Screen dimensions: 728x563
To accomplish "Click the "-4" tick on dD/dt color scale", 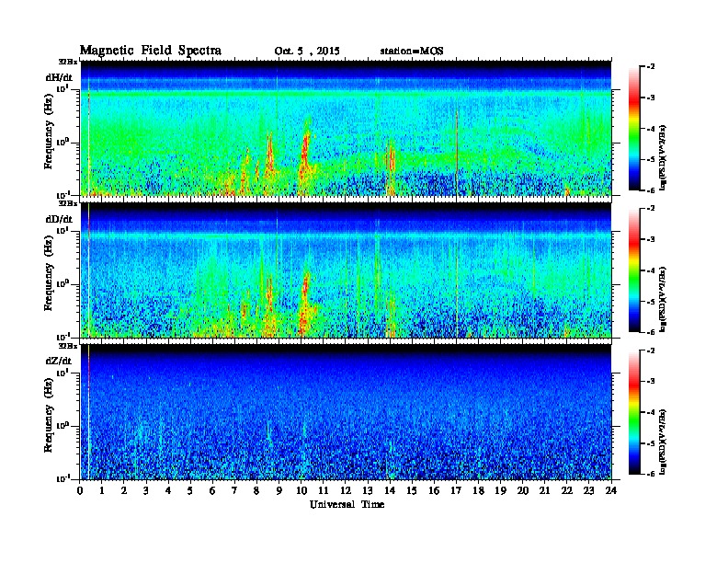I will 651,270.
